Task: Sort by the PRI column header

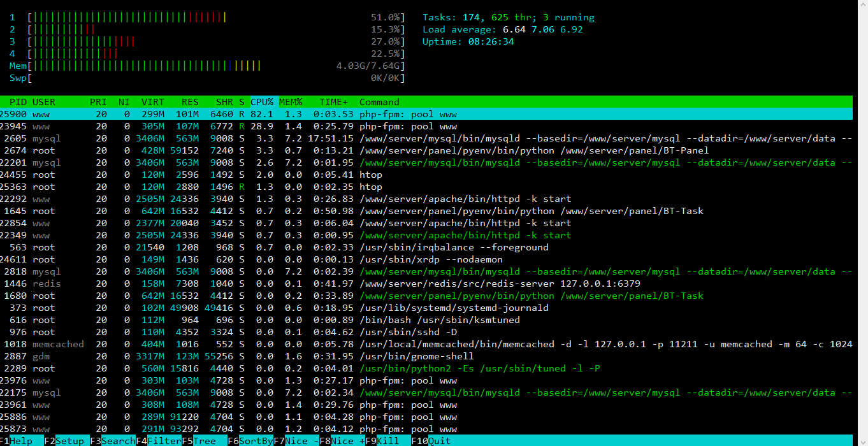Action: tap(98, 102)
